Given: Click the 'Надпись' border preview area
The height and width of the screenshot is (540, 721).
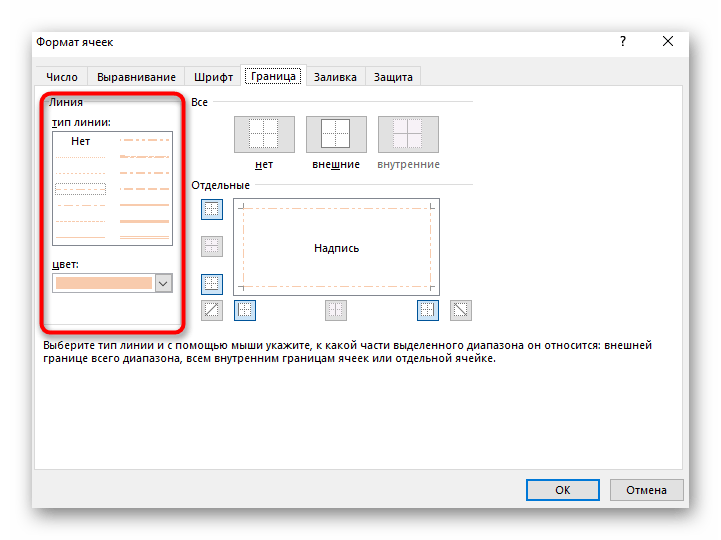Looking at the screenshot, I should point(337,247).
